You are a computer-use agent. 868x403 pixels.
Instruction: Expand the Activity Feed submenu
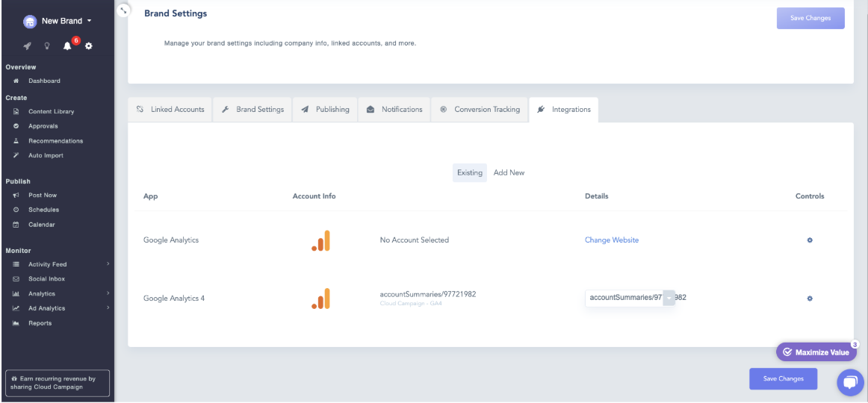(108, 264)
